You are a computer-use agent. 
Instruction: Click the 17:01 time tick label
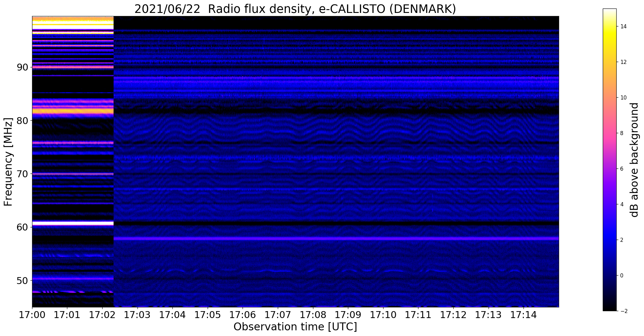67,315
